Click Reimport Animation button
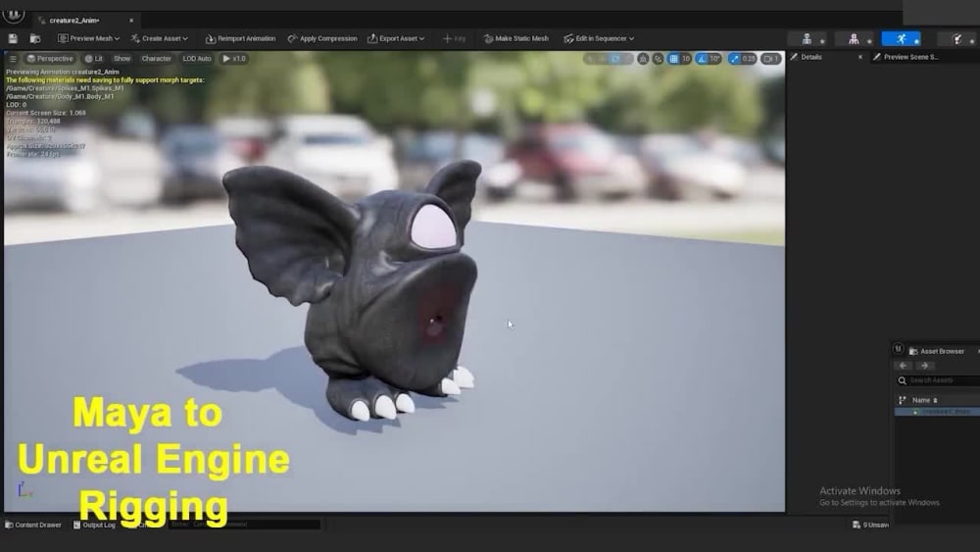This screenshot has width=980, height=552. pyautogui.click(x=241, y=39)
